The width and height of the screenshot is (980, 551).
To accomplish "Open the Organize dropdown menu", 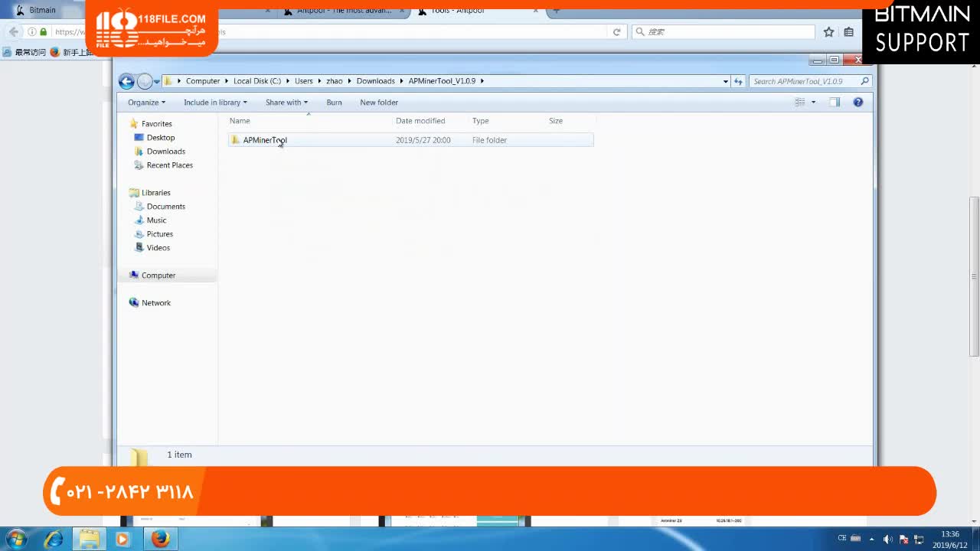I will coord(146,103).
